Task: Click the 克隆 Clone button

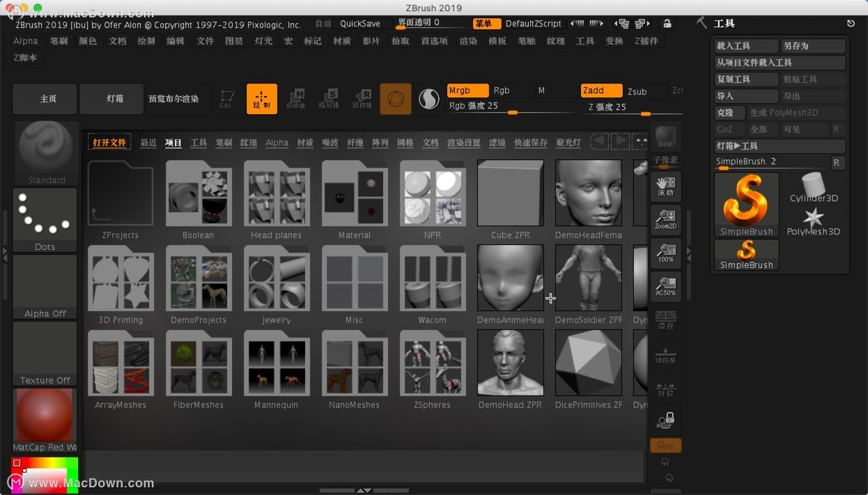Action: tap(730, 113)
